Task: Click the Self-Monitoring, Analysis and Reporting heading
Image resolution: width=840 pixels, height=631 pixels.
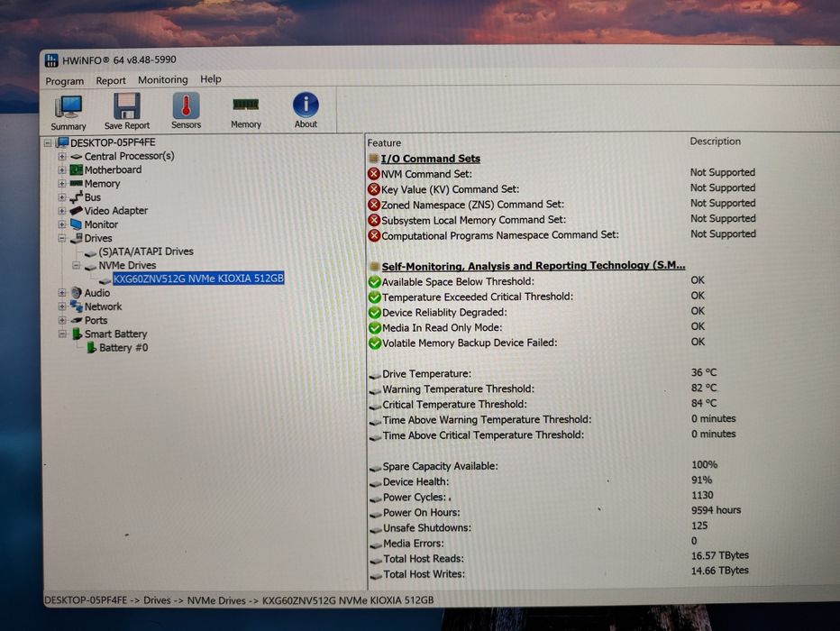Action: click(533, 266)
